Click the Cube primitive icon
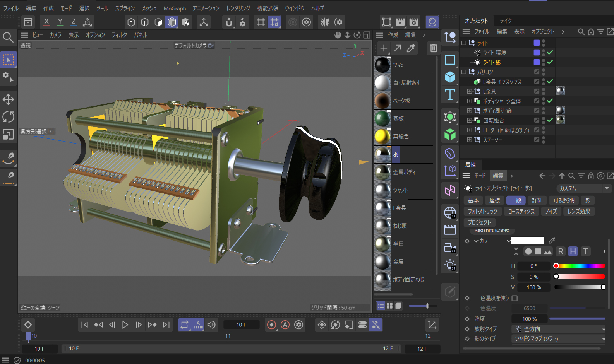 coord(450,77)
